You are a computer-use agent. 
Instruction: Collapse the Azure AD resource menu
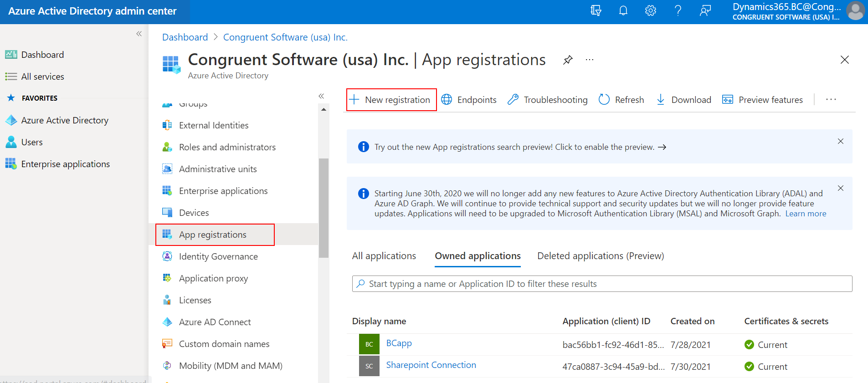(x=321, y=96)
